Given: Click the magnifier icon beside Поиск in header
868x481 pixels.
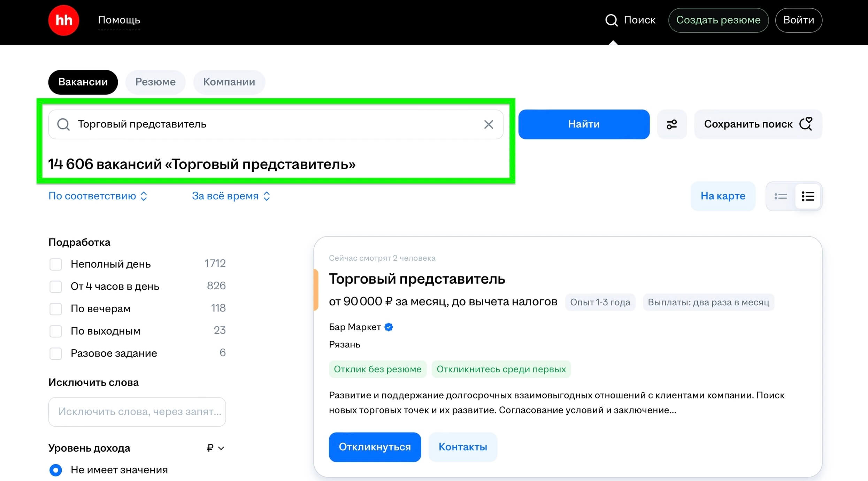Looking at the screenshot, I should click(x=611, y=20).
